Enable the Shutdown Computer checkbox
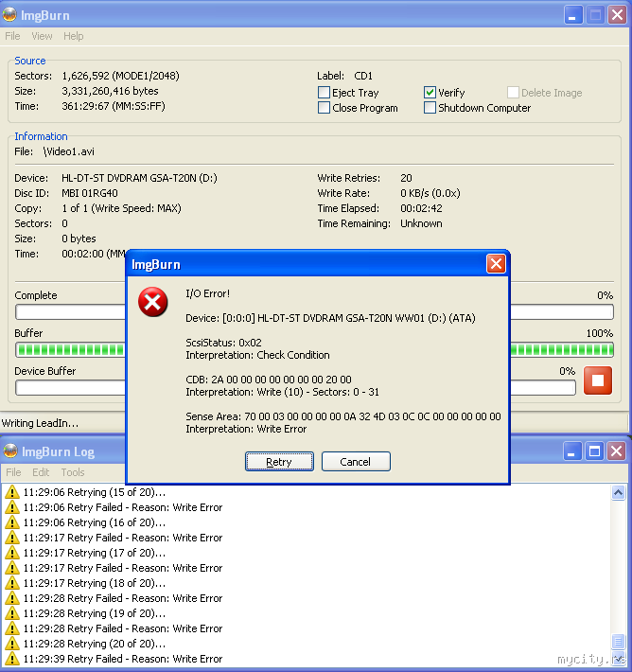 coord(430,108)
